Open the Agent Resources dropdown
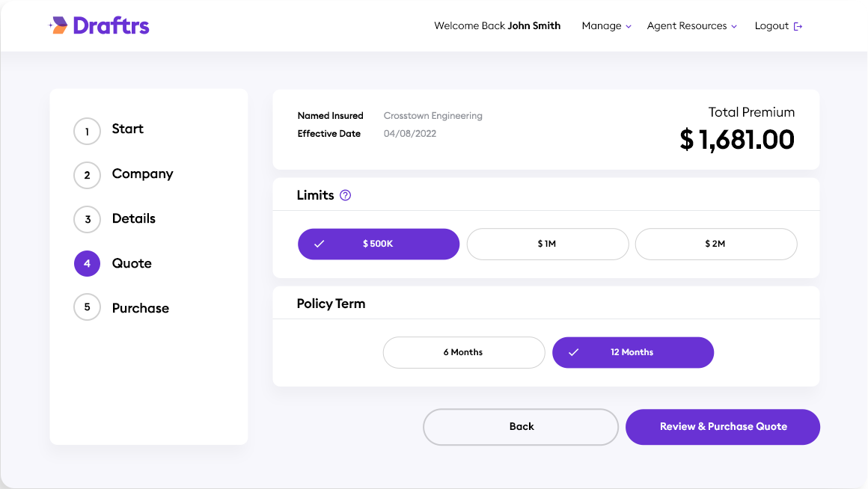This screenshot has height=489, width=868. [x=691, y=26]
